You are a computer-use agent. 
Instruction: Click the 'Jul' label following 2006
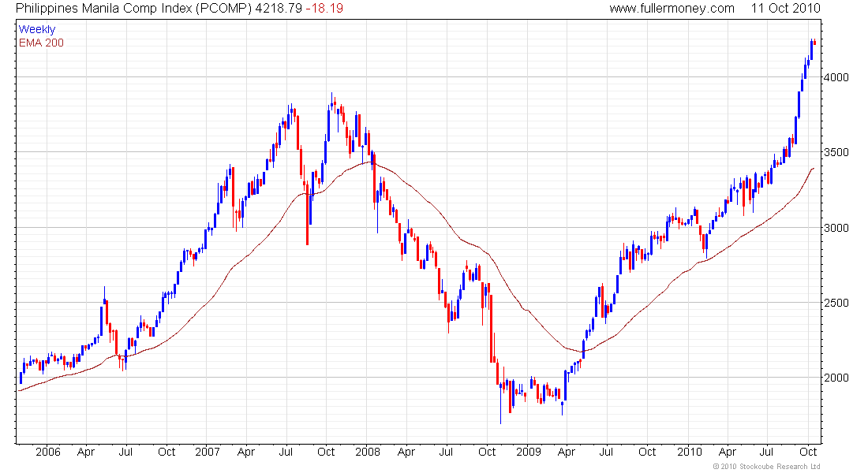(x=125, y=452)
